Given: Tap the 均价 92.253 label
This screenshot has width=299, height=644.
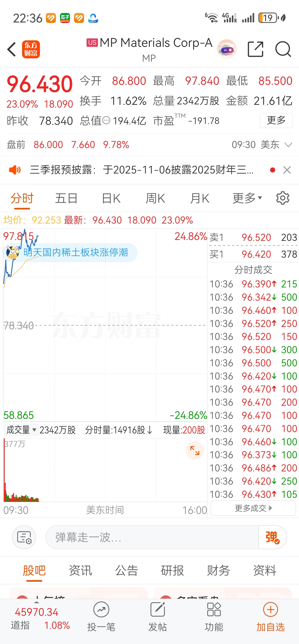Looking at the screenshot, I should tap(32, 220).
